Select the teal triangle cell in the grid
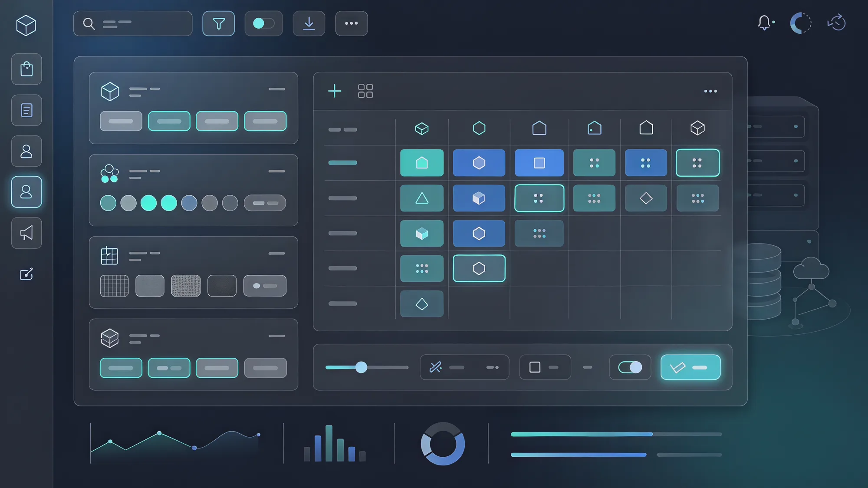The image size is (868, 488). point(422,198)
